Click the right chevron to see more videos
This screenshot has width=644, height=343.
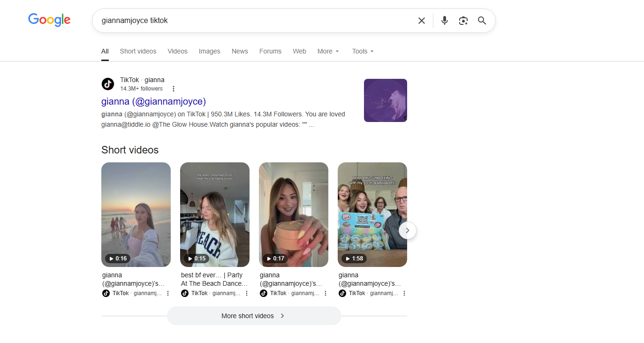pos(407,230)
